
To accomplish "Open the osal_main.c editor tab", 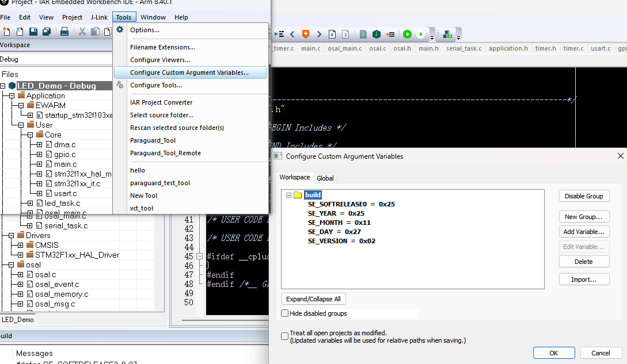I will point(345,48).
